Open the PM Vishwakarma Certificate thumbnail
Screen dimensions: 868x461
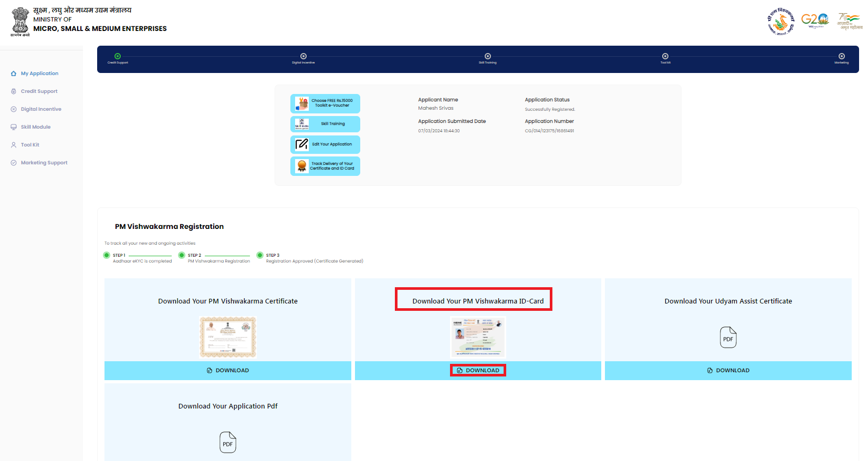(228, 337)
